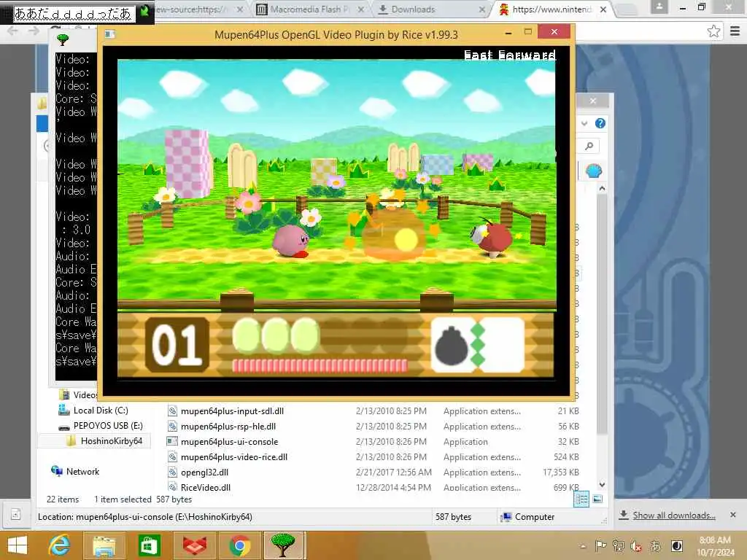
Task: Open Windows Store taskbar icon
Action: pos(149,545)
